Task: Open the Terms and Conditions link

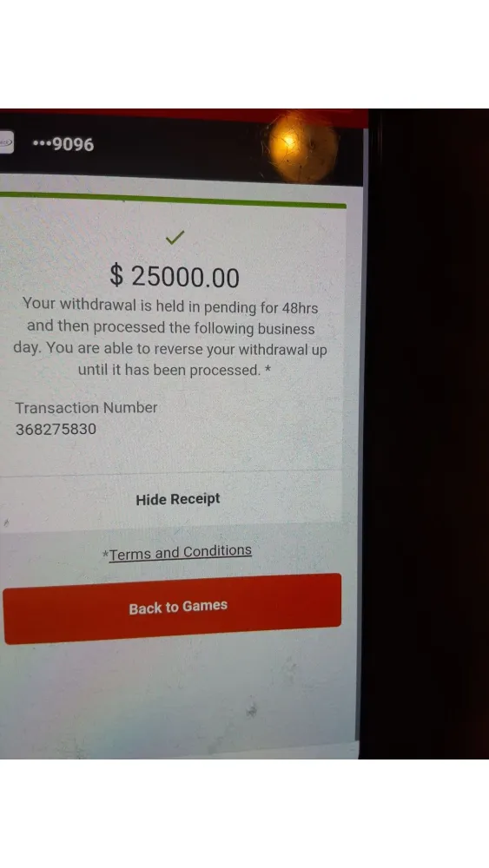Action: (x=181, y=552)
